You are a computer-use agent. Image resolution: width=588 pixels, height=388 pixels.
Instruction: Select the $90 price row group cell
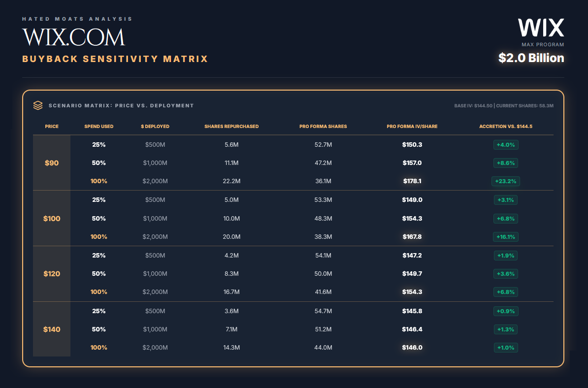pyautogui.click(x=52, y=162)
